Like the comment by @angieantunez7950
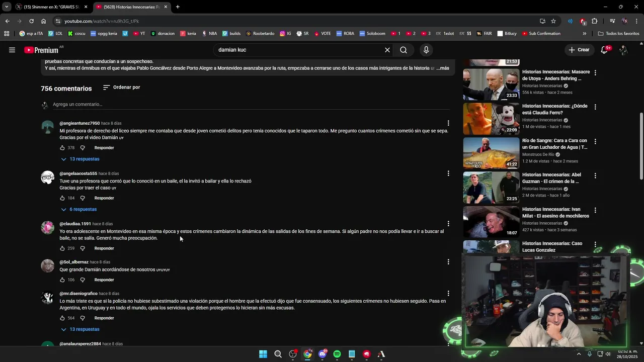644x362 pixels. 62,148
